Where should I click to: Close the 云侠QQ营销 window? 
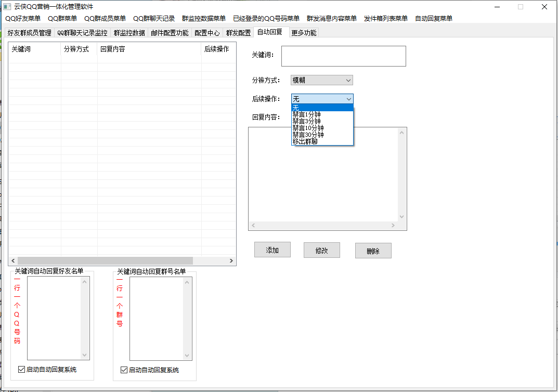(x=544, y=7)
